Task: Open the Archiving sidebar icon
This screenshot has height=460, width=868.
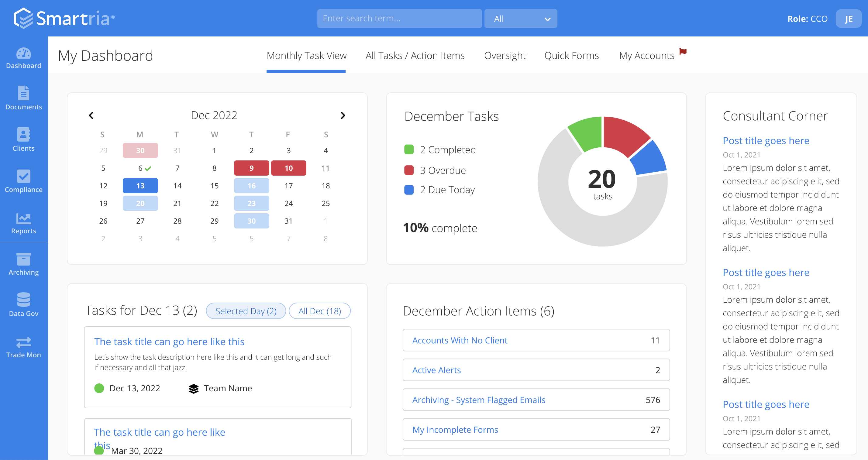Action: (x=24, y=259)
